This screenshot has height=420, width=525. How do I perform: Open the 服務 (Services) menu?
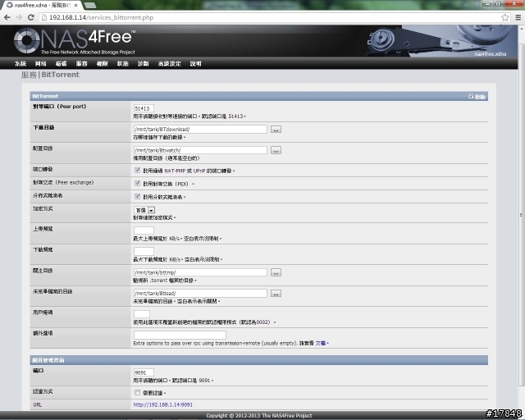[82, 64]
